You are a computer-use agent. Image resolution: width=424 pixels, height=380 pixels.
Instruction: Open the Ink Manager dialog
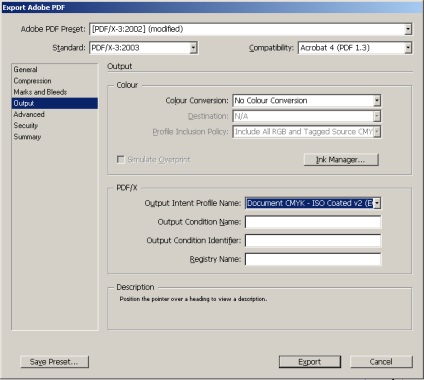click(x=341, y=160)
